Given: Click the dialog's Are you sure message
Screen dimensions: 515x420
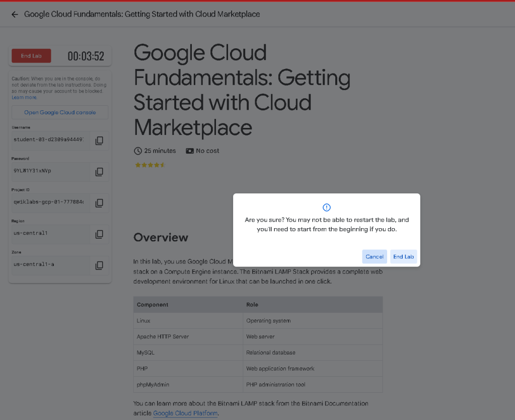Looking at the screenshot, I should (x=327, y=225).
